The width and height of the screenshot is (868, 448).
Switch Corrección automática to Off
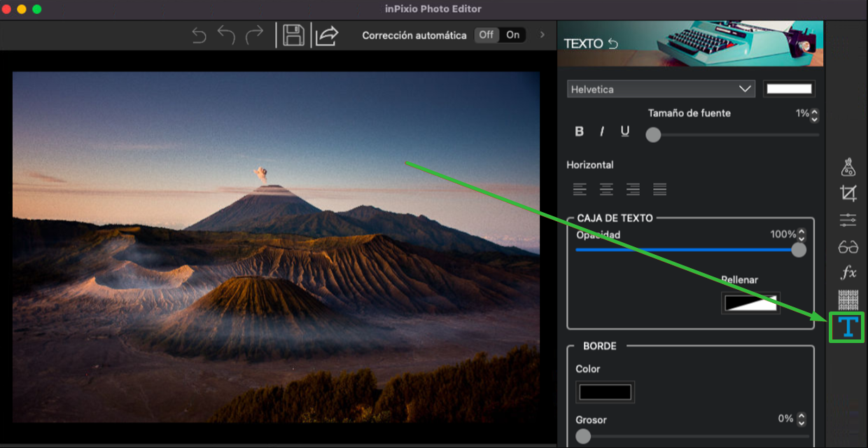click(486, 35)
